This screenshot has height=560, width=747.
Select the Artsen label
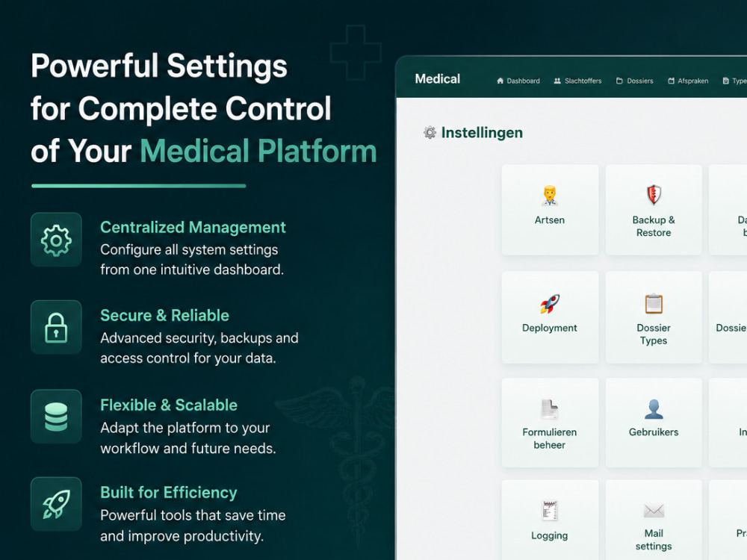(x=550, y=220)
